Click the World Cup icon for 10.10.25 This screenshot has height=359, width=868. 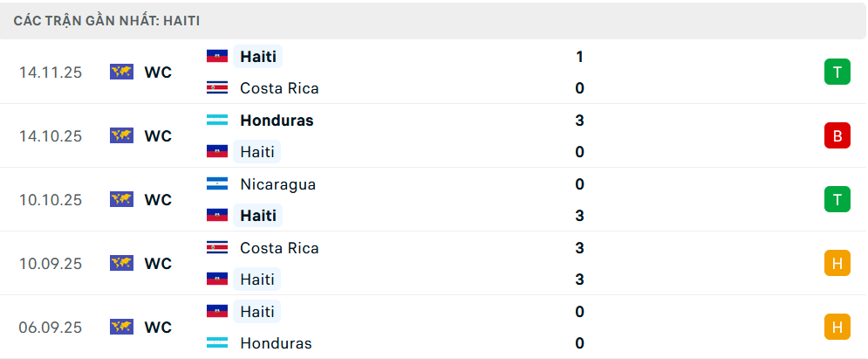click(121, 200)
